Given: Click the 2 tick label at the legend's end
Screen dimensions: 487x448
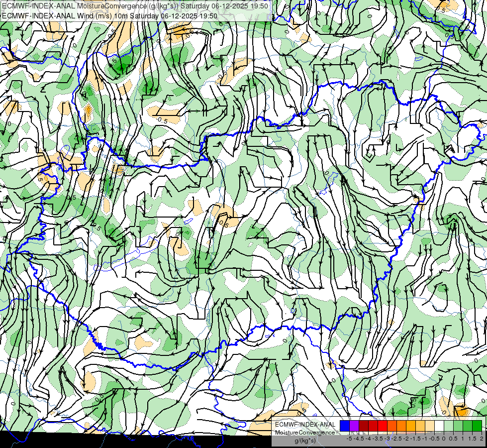Looking at the screenshot, I should [x=482, y=439].
